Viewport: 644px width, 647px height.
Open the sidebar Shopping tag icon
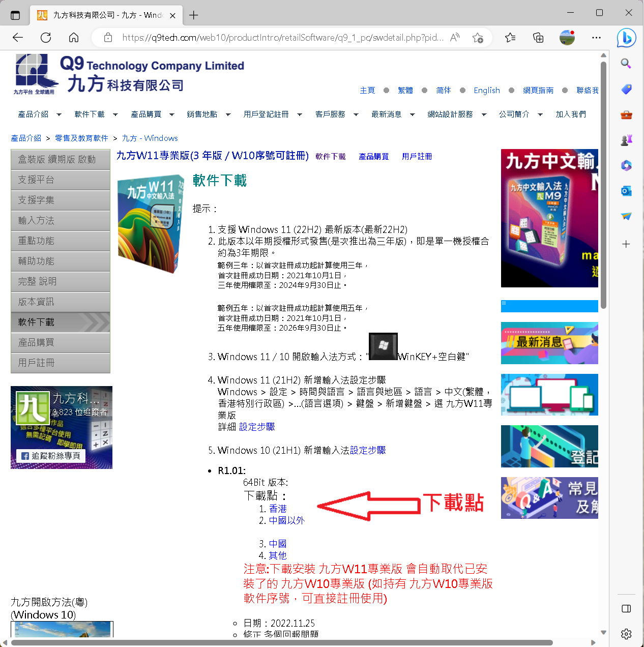pos(626,89)
